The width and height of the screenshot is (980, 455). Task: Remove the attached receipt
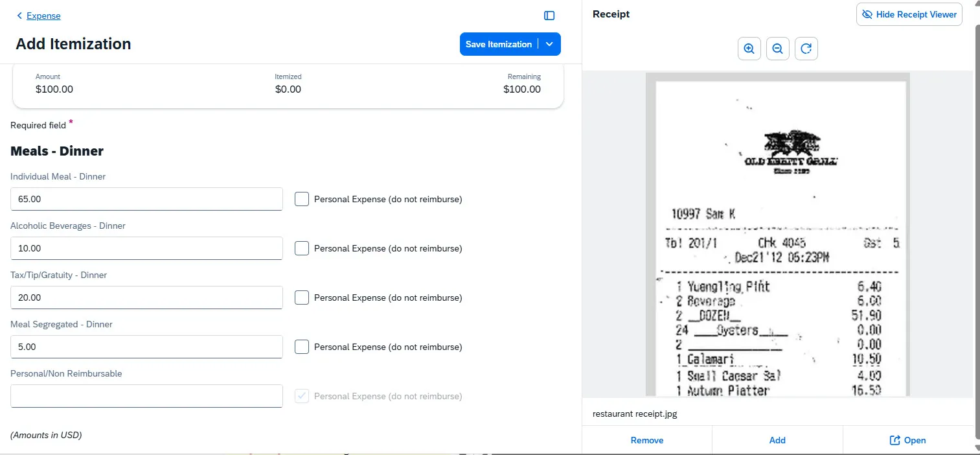tap(647, 440)
